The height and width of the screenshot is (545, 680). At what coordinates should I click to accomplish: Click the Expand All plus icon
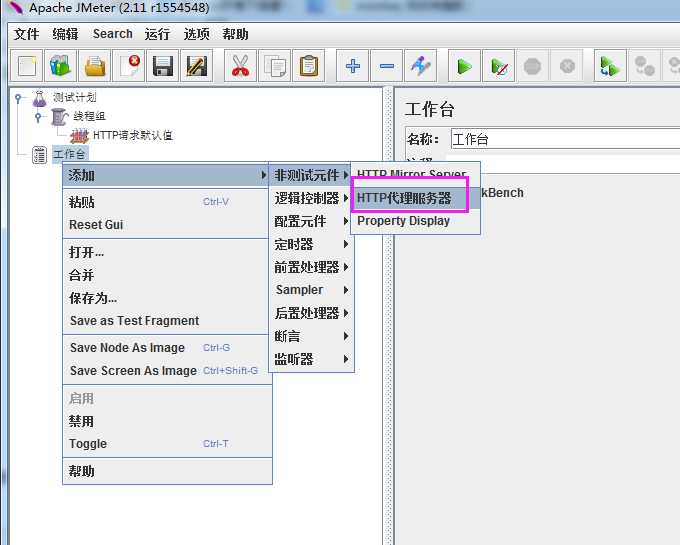[x=353, y=66]
